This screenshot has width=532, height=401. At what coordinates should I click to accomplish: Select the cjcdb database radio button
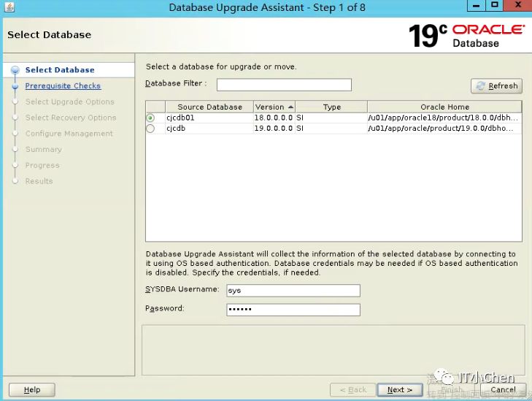150,129
